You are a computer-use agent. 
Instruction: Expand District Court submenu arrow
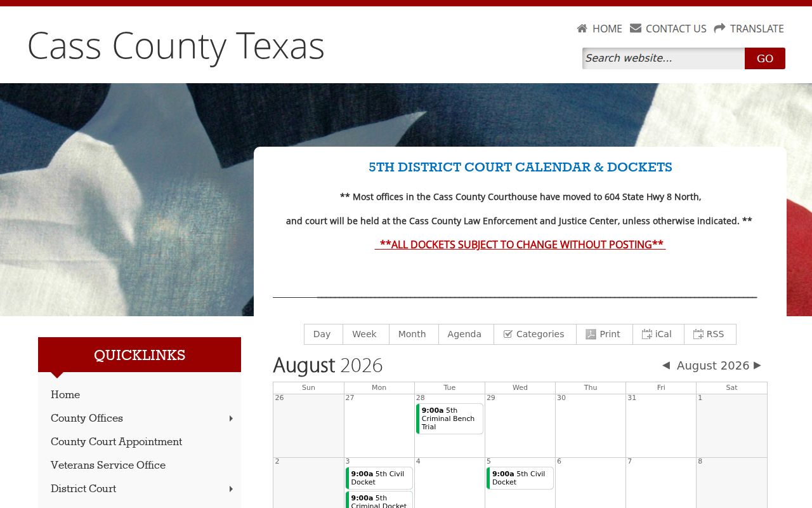(x=231, y=489)
